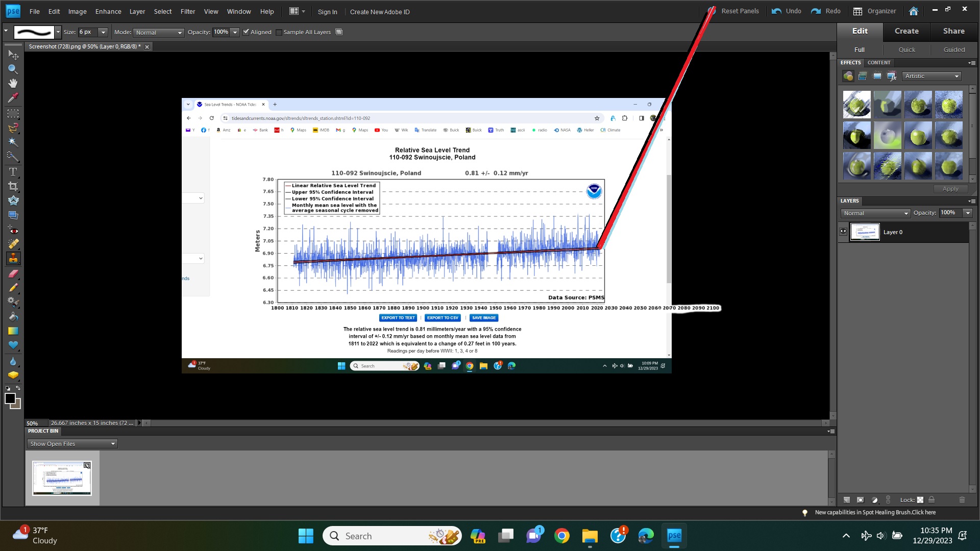Hide Layer 0 with eye icon
The image size is (980, 551).
[843, 232]
